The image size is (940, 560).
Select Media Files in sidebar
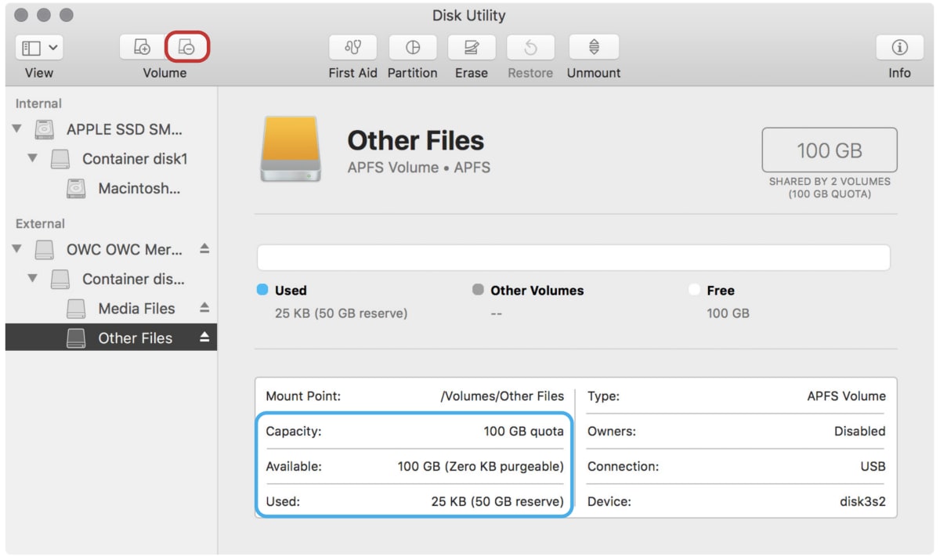tap(136, 308)
